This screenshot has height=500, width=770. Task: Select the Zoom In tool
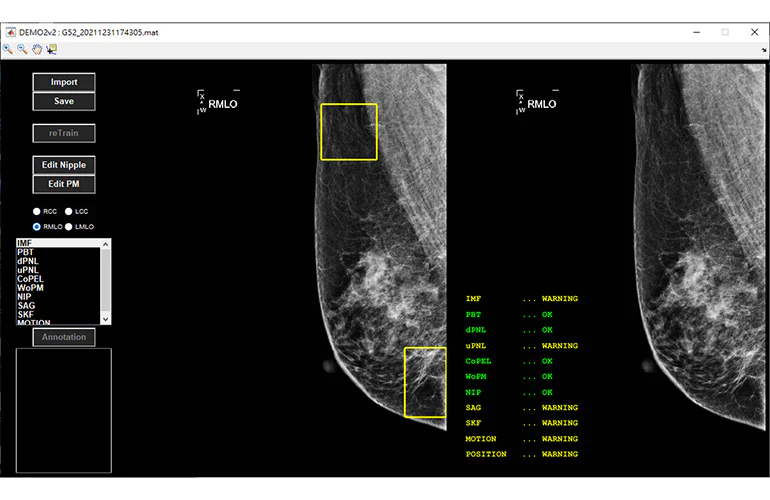(x=8, y=49)
